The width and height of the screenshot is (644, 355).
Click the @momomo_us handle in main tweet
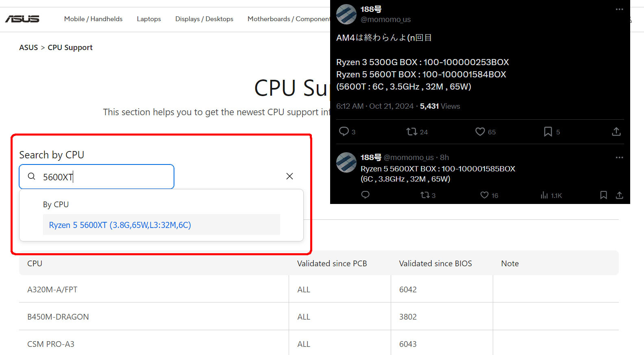point(385,19)
